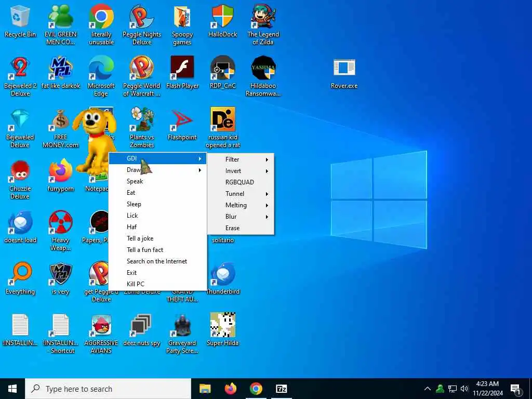Choose Tell a joke menu item
532x399 pixels.
(157, 238)
